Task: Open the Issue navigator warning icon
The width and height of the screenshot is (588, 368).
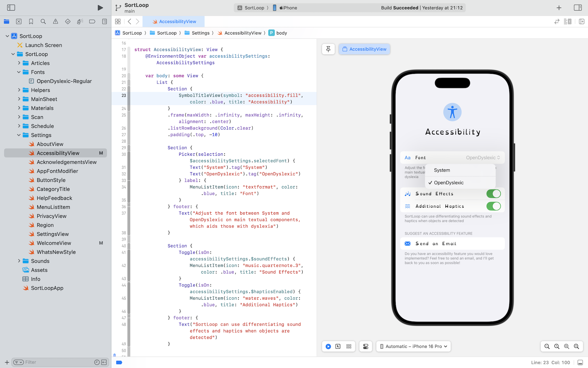Action: click(x=55, y=21)
